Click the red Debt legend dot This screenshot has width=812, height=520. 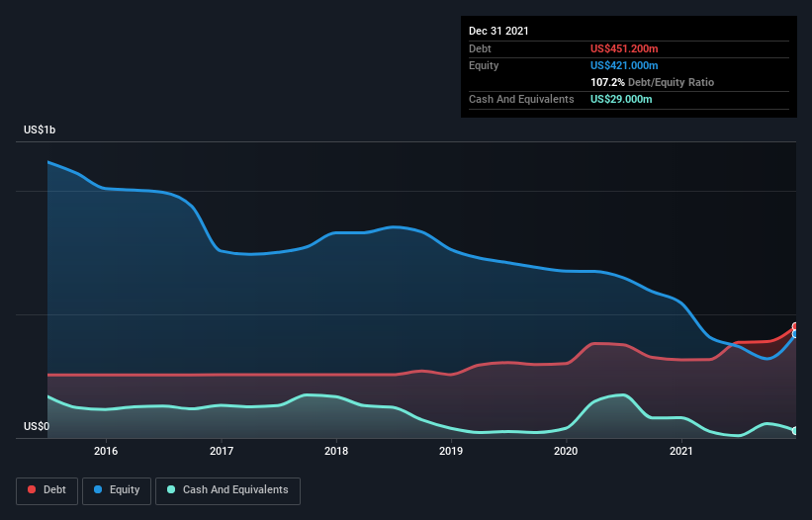tap(32, 489)
